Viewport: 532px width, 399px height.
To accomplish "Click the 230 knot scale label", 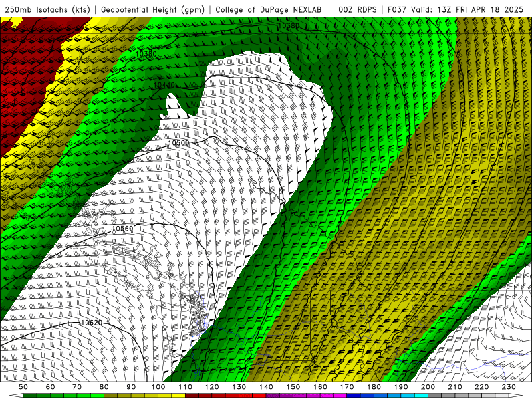I will tap(509, 387).
